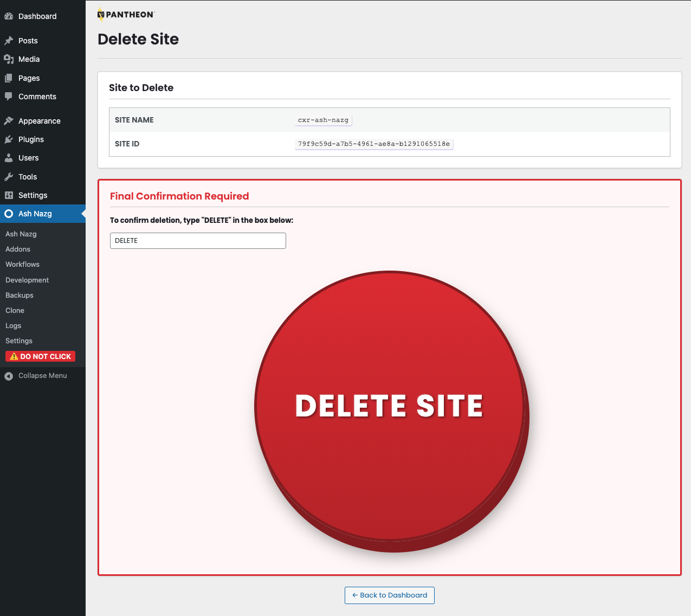Go to the Clone submenu page
691x616 pixels.
pyautogui.click(x=15, y=310)
